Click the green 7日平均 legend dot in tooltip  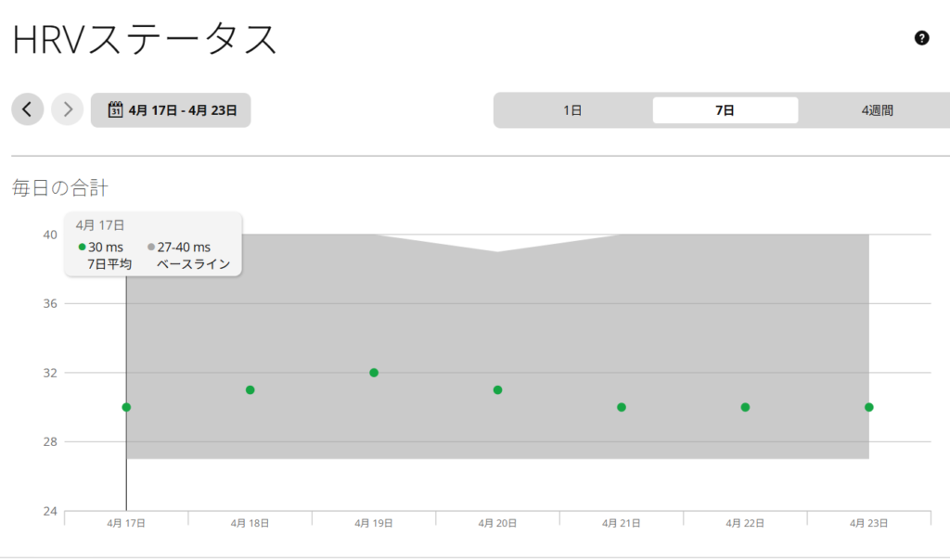(83, 248)
